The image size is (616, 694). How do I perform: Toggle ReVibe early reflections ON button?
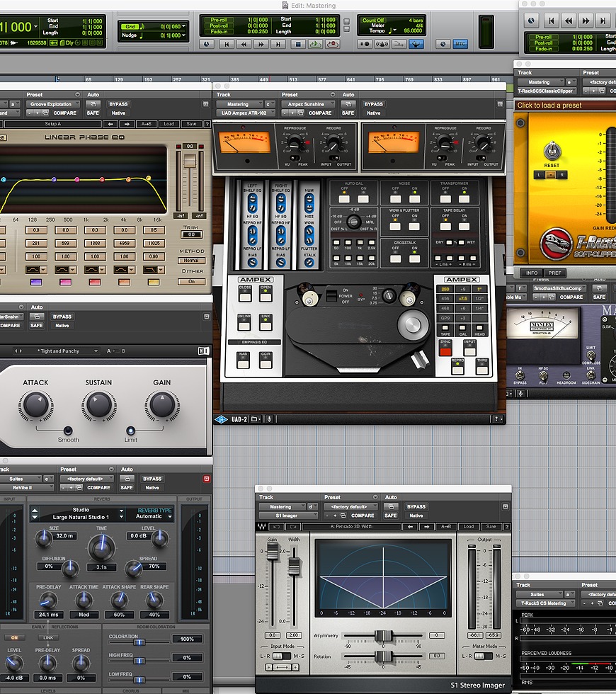[14, 638]
